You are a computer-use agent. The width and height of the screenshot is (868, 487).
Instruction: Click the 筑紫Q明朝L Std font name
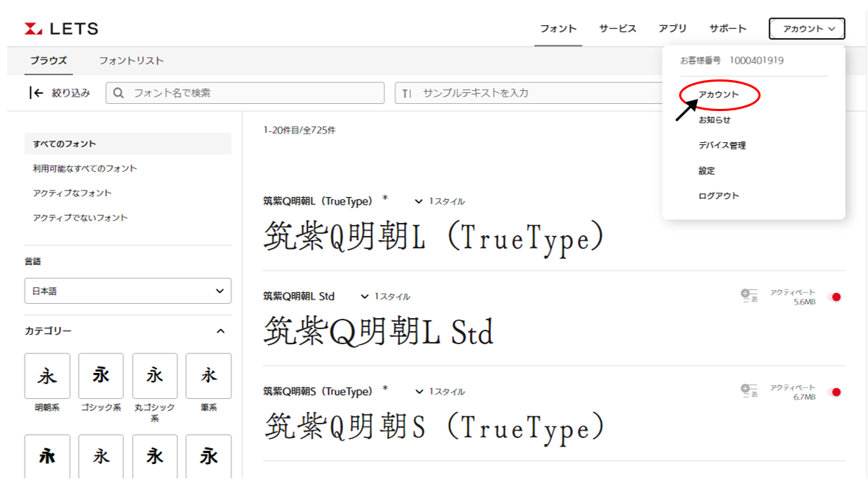[299, 296]
